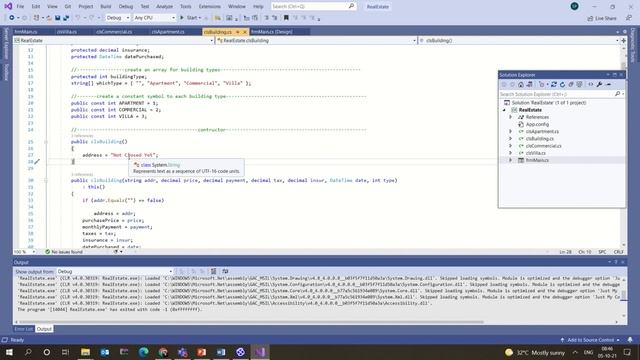Click the bookmark toolbar icon
Screen dimensions: 640x360
[x=286, y=18]
